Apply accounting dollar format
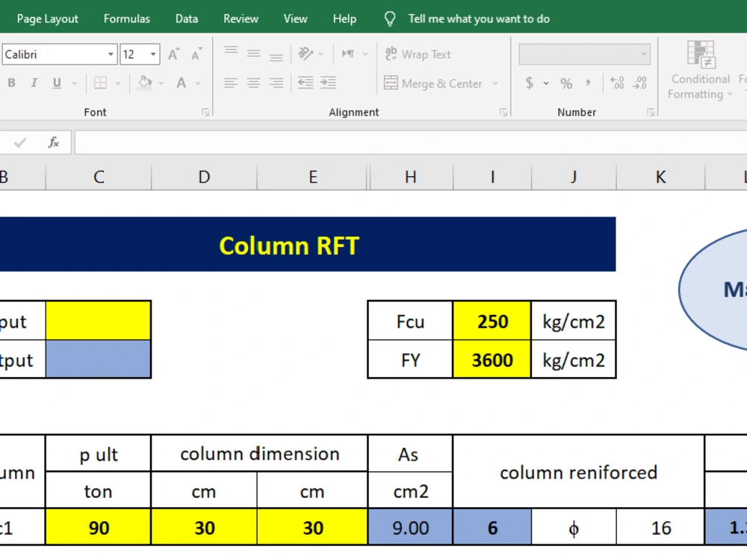Viewport: 747px width, 560px height. [x=530, y=83]
